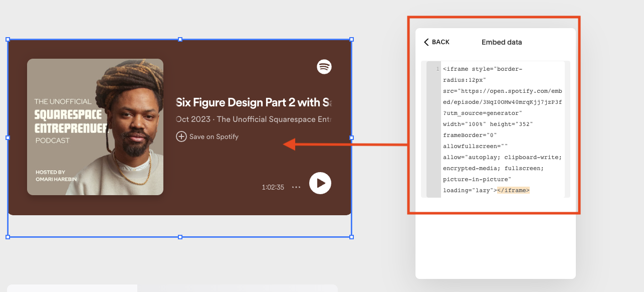Click line number 1 in code gutter

tap(438, 69)
